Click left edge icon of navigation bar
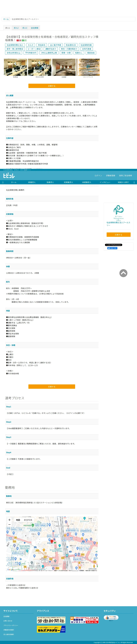137x644 pixels. point(3,182)
